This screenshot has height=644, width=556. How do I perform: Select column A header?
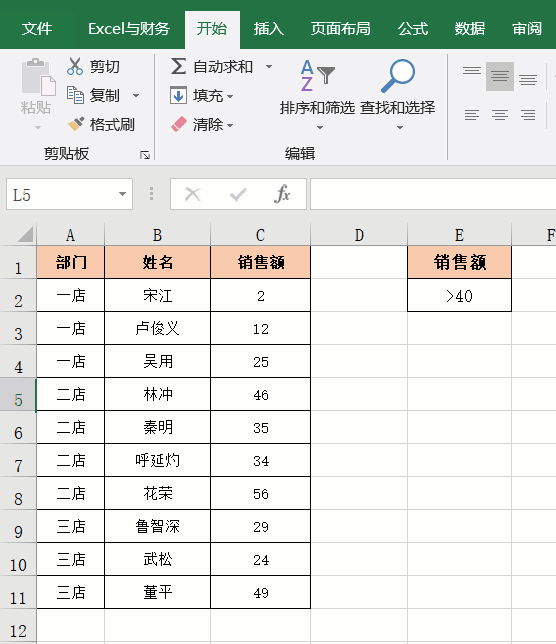pos(71,235)
